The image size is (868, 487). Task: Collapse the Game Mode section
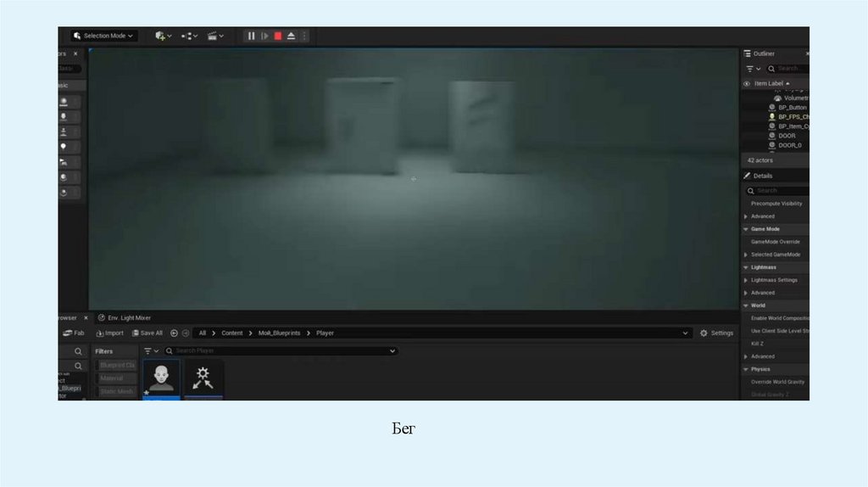coord(746,229)
